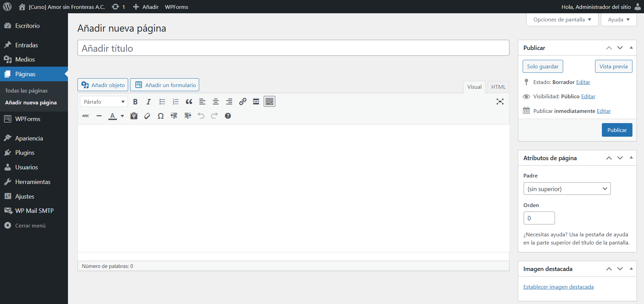The width and height of the screenshot is (644, 304).
Task: Click the blue Publicar button
Action: (617, 130)
